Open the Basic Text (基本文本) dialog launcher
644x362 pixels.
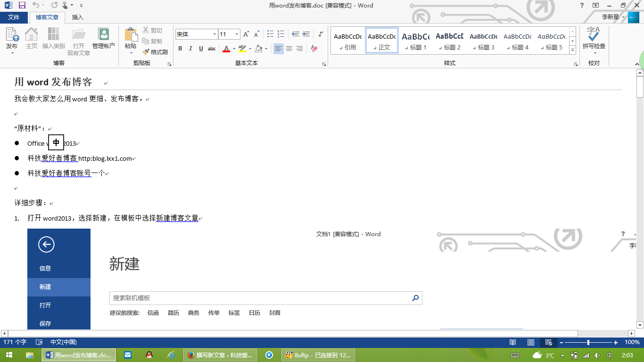pyautogui.click(x=324, y=64)
